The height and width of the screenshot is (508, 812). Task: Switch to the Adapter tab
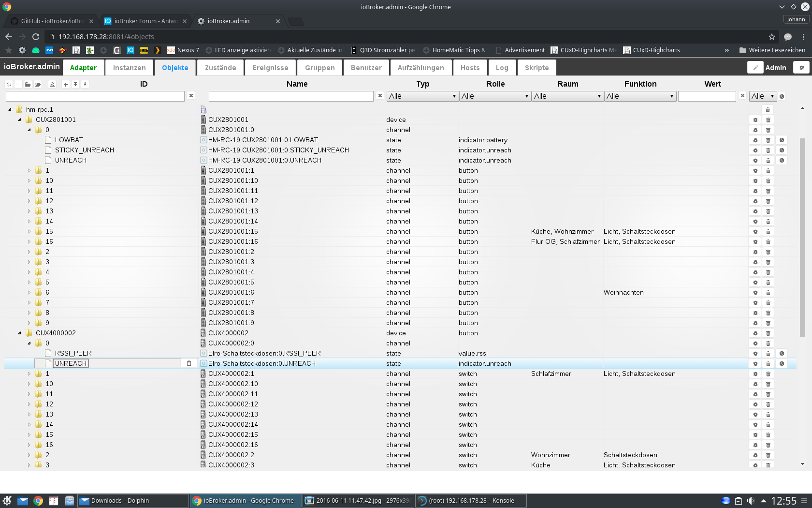[x=83, y=68]
